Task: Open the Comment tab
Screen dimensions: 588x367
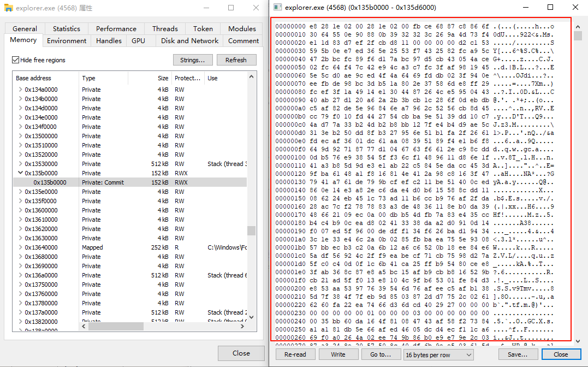Action: [243, 40]
